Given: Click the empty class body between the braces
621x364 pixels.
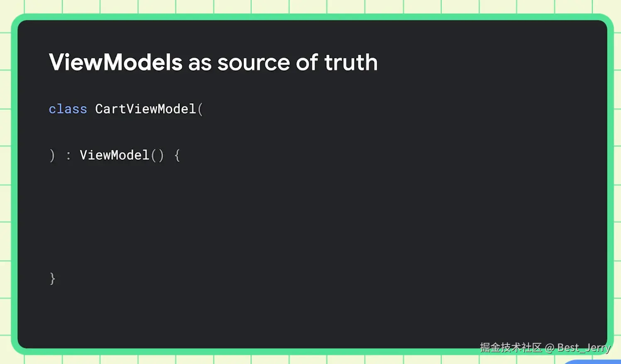Looking at the screenshot, I should pos(208,216).
